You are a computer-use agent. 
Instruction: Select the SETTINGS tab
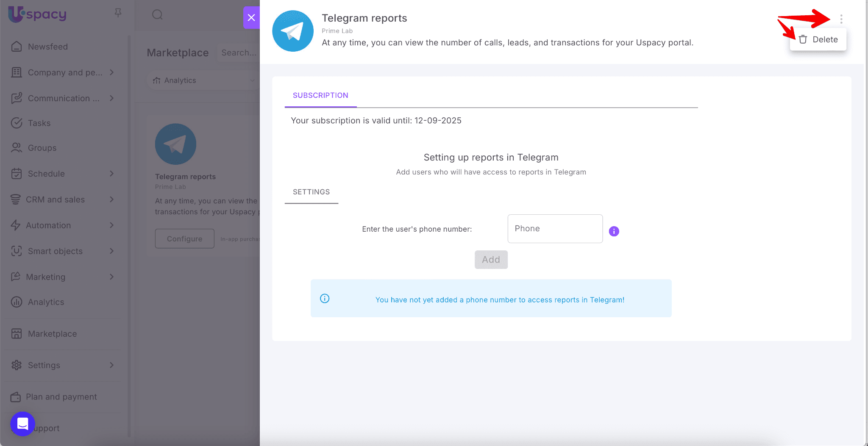tap(311, 192)
